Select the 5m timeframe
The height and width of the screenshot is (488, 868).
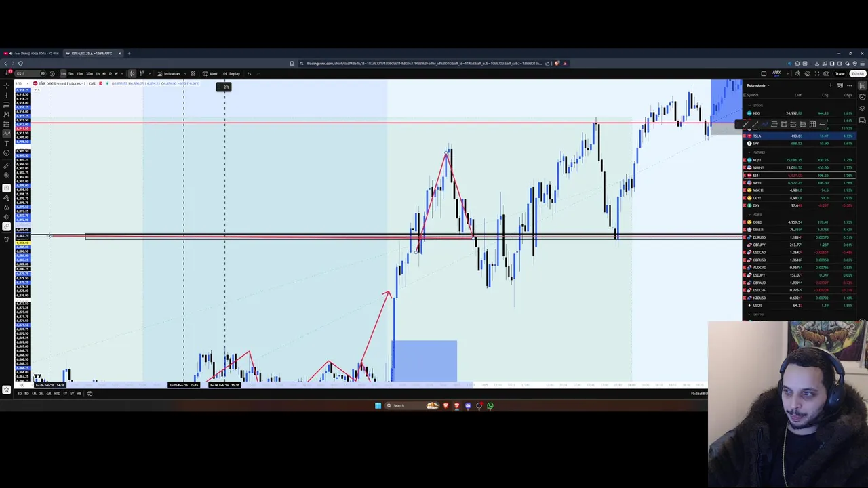click(71, 74)
